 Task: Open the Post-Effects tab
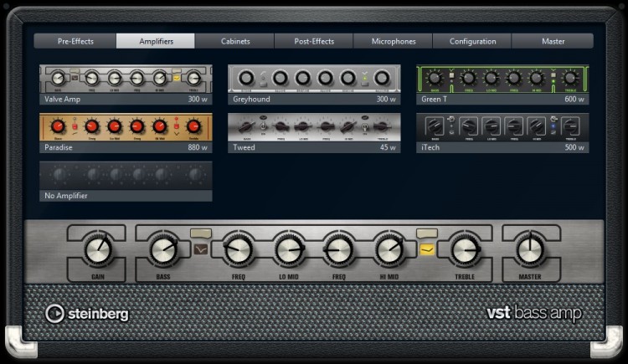click(314, 41)
